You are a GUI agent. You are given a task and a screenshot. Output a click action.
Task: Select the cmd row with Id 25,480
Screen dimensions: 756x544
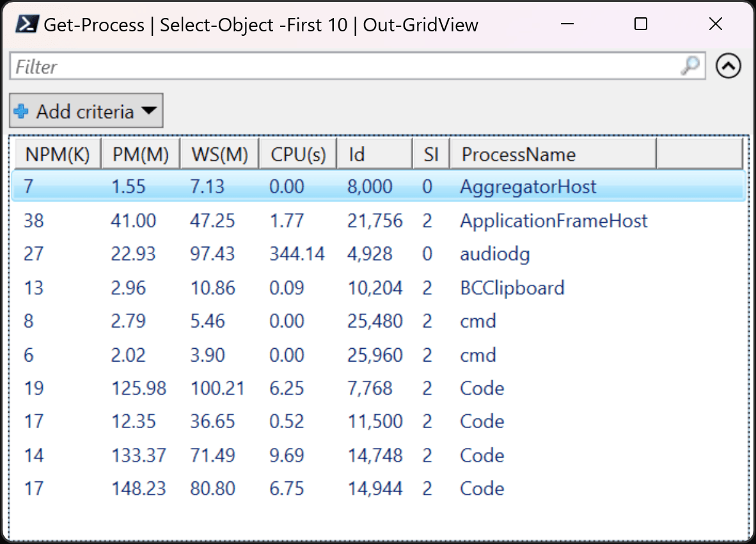pos(379,321)
